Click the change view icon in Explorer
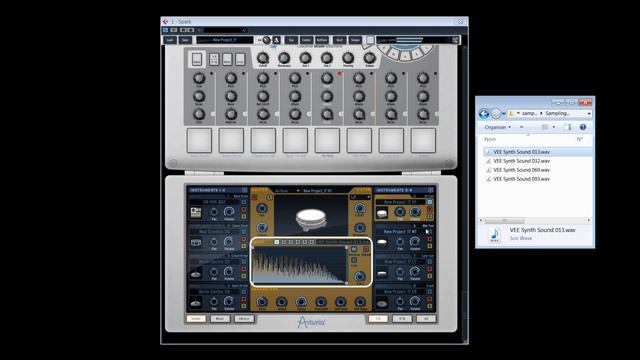This screenshot has width=640, height=360. pos(544,127)
